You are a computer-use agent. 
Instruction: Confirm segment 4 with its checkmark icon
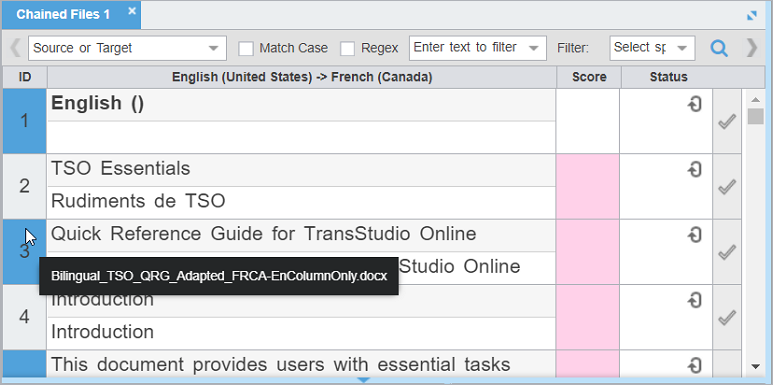point(727,317)
